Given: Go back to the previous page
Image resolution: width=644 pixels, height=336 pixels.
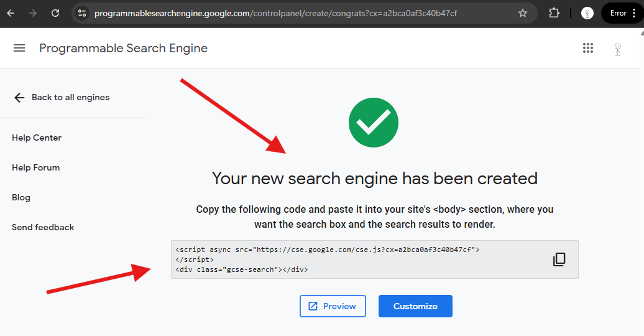Looking at the screenshot, I should [x=11, y=13].
